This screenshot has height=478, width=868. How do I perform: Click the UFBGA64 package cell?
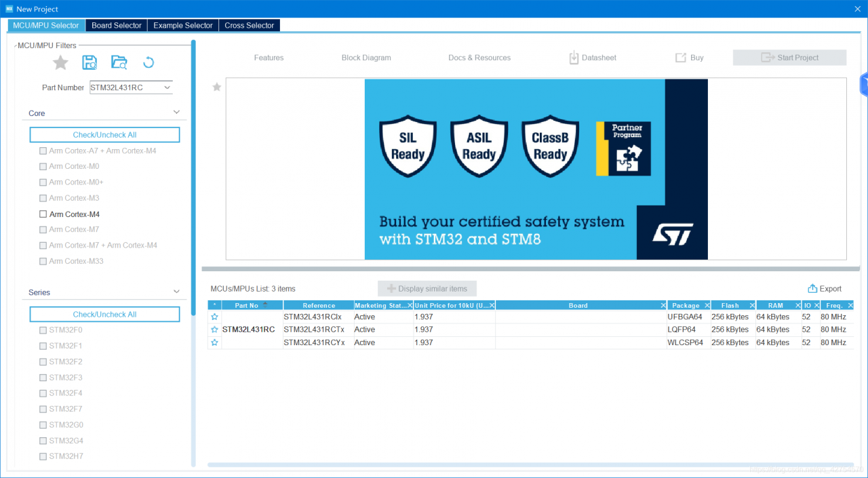click(x=688, y=317)
